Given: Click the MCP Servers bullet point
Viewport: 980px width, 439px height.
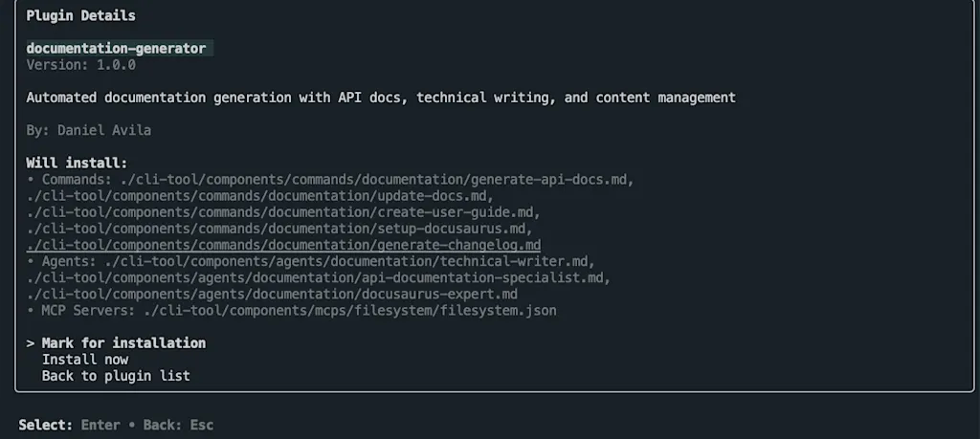Looking at the screenshot, I should [30, 310].
